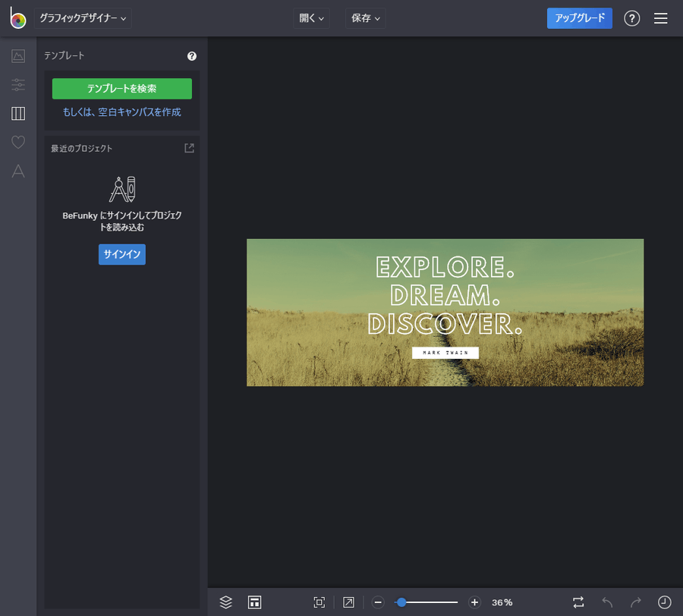This screenshot has width=683, height=616.
Task: Open recent projects in external view icon
Action: [x=189, y=148]
